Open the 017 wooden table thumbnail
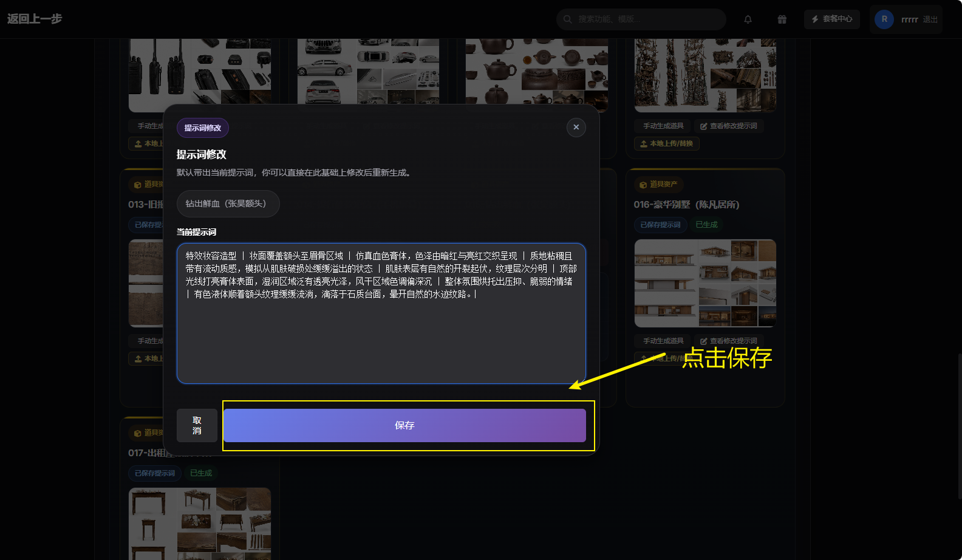Viewport: 962px width, 560px height. pyautogui.click(x=199, y=524)
